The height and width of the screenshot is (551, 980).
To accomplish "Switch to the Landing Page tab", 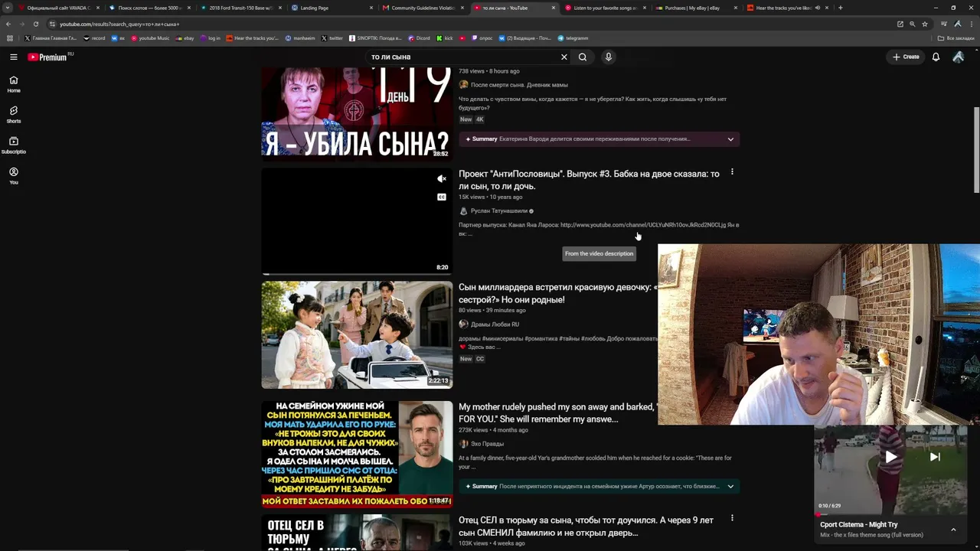I will pos(332,8).
